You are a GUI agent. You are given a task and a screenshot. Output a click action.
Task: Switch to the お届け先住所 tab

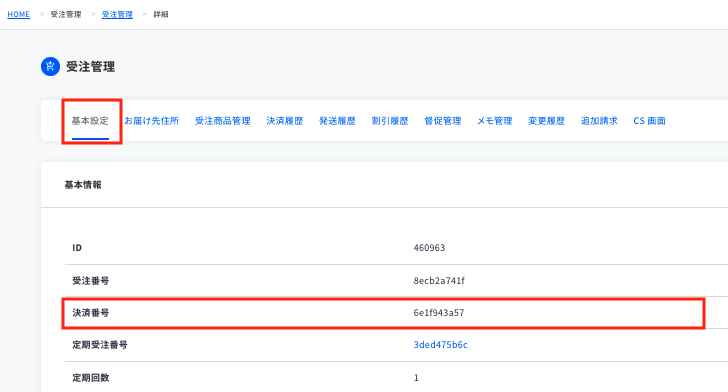coord(151,121)
